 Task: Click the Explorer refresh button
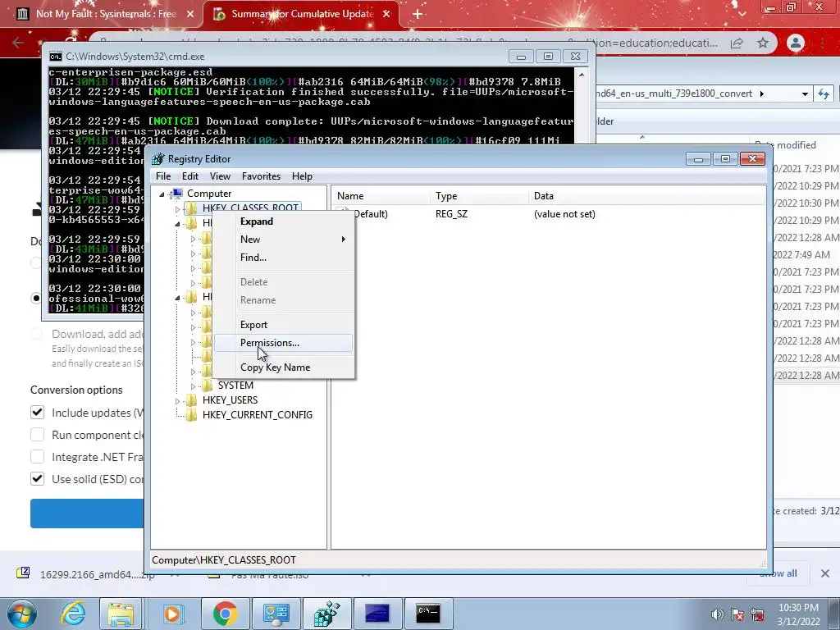point(824,94)
